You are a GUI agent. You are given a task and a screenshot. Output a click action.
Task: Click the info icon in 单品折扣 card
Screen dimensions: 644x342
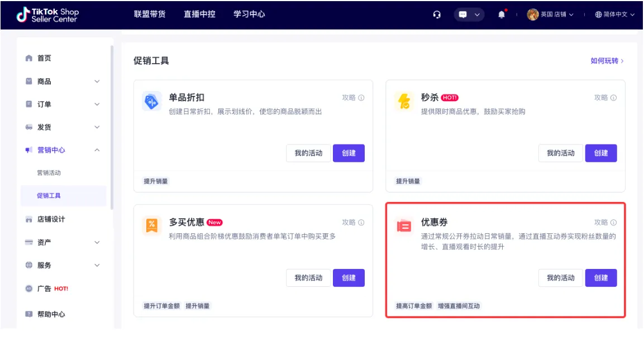[361, 98]
